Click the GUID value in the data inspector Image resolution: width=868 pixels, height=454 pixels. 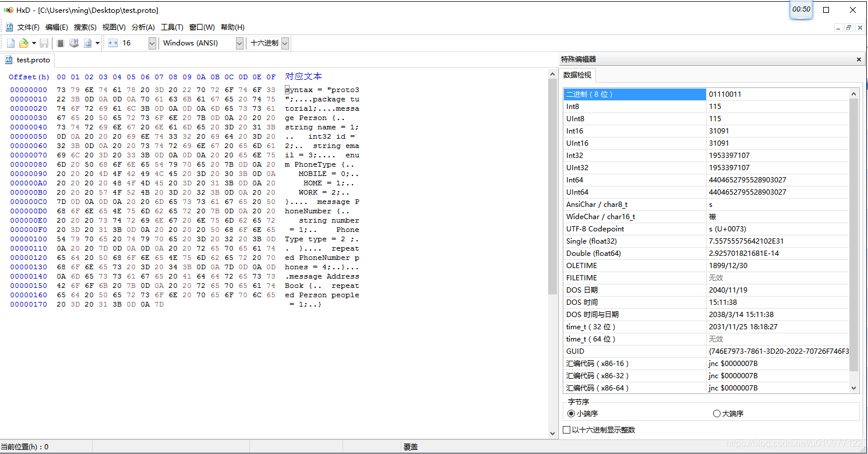(x=778, y=351)
